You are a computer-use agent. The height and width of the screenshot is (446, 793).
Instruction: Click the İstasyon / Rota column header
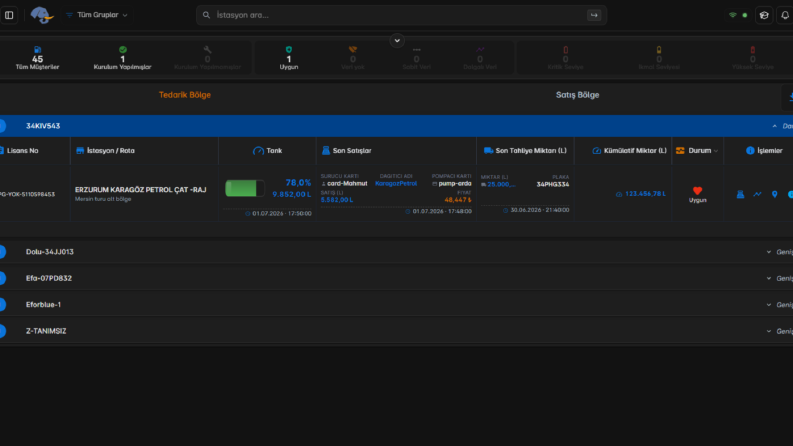pos(105,151)
